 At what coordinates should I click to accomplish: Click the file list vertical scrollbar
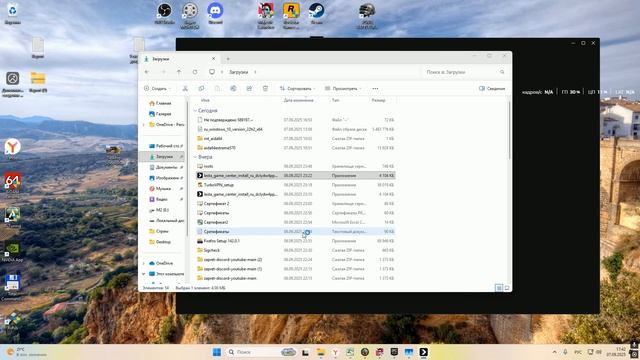coord(509,131)
